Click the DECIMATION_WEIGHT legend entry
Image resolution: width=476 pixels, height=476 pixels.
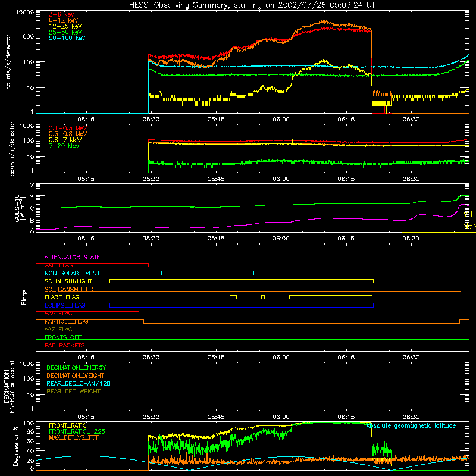(x=76, y=375)
